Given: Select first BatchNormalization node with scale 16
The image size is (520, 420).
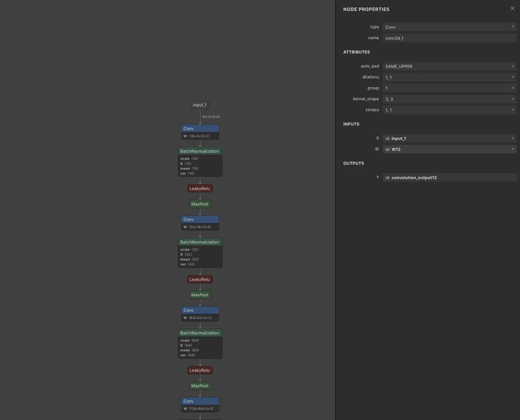Looking at the screenshot, I should [x=200, y=162].
